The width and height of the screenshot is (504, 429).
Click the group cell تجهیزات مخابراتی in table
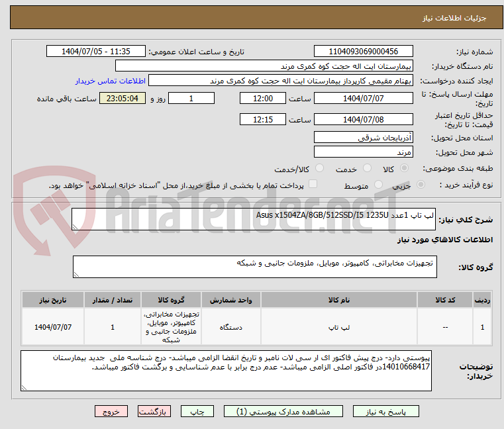[x=171, y=327]
